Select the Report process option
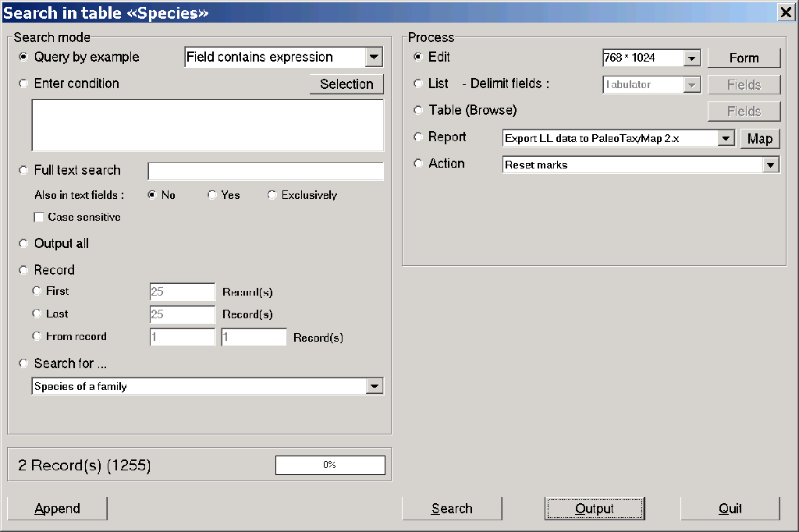This screenshot has height=532, width=799. [x=419, y=137]
